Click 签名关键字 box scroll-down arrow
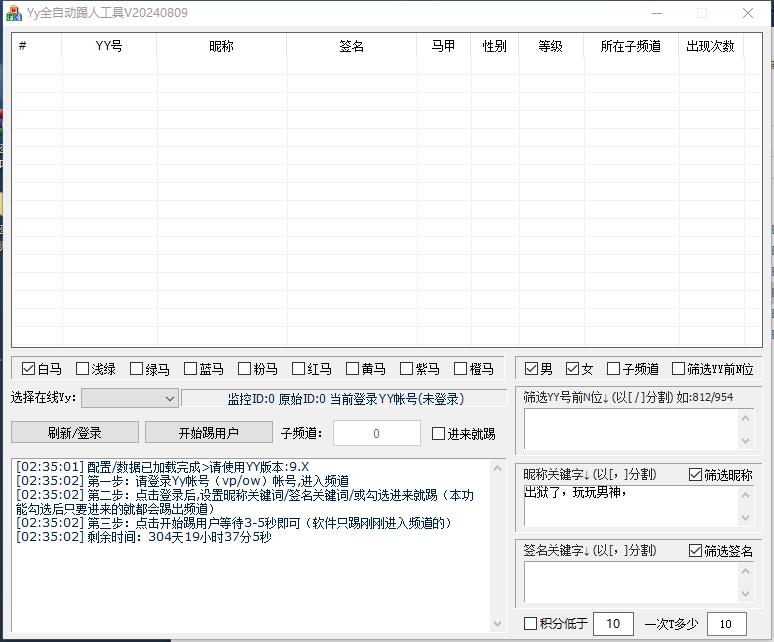The image size is (774, 642). (745, 594)
